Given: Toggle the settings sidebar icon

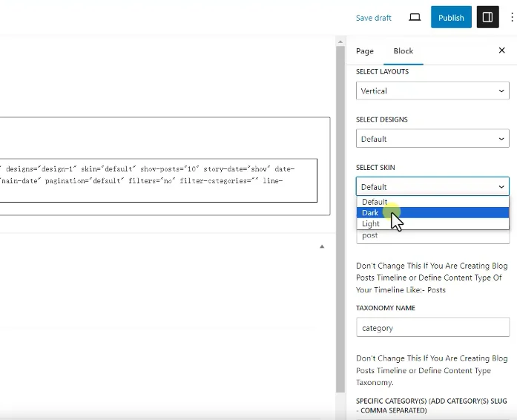Looking at the screenshot, I should [487, 17].
